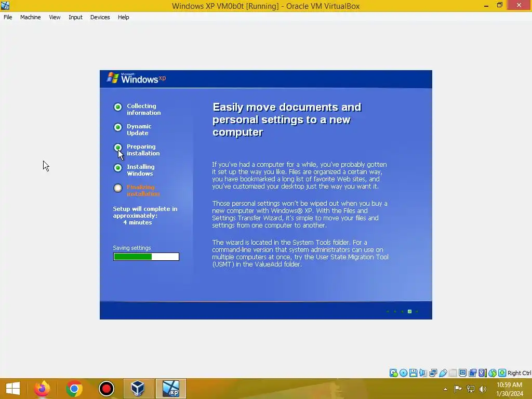Switch to VirtualBox Manager taskbar icon
This screenshot has width=532, height=399.
pos(138,389)
